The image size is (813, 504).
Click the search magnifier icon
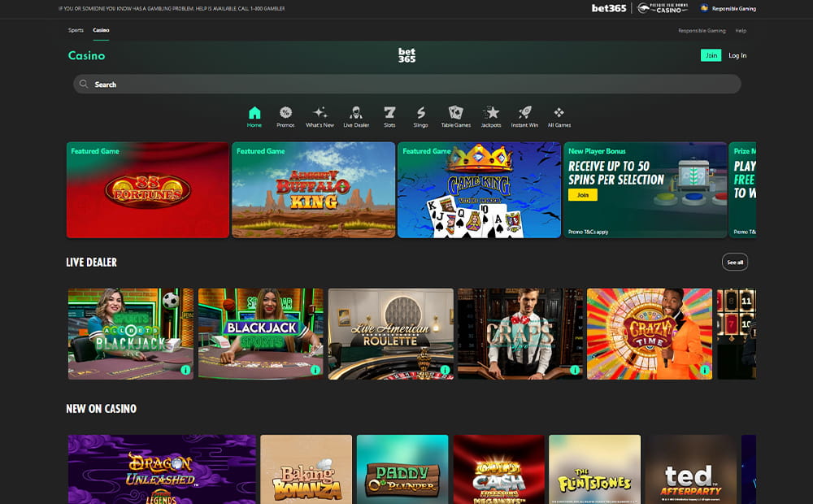pyautogui.click(x=84, y=84)
